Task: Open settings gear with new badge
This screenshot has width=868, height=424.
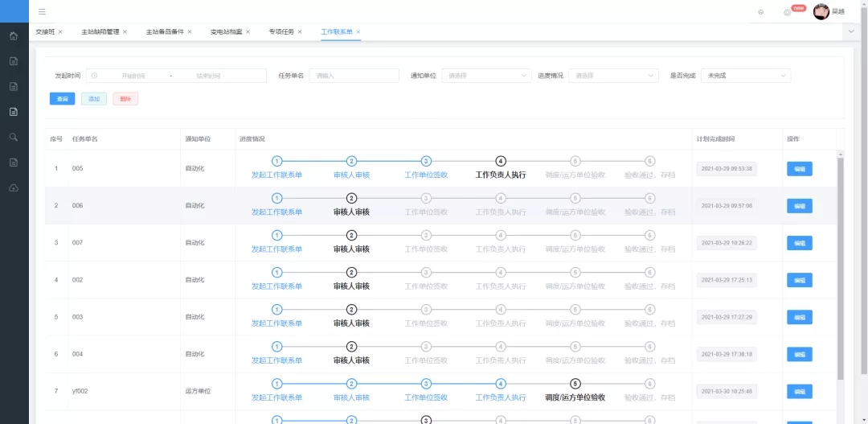Action: coord(788,12)
